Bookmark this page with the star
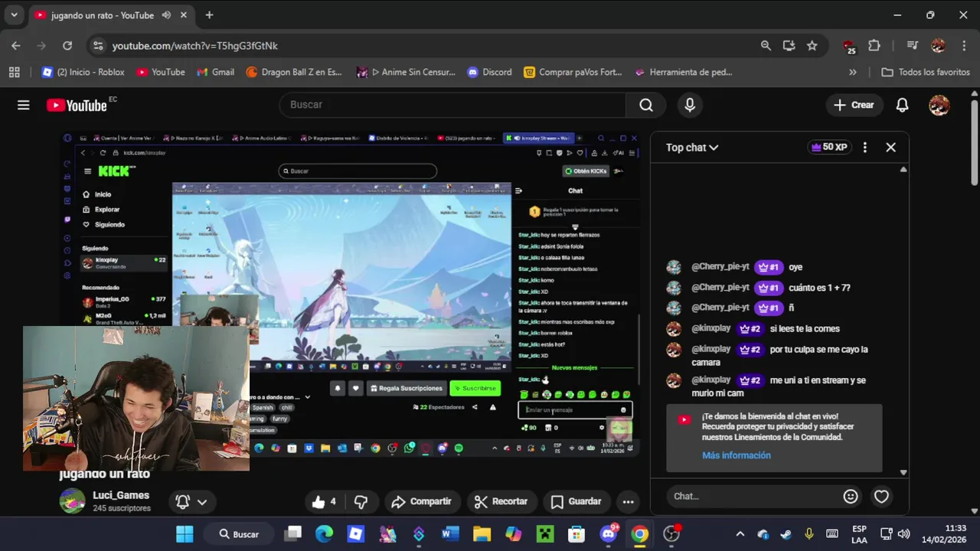The height and width of the screenshot is (551, 980). (812, 46)
